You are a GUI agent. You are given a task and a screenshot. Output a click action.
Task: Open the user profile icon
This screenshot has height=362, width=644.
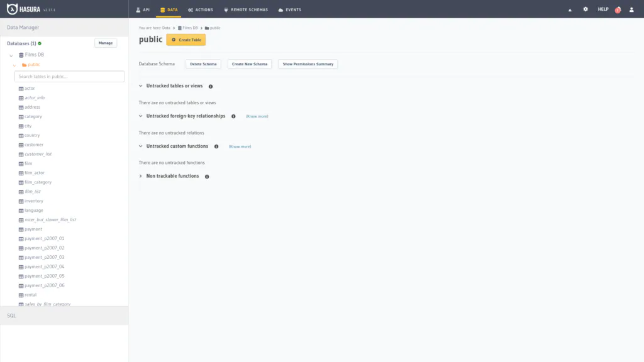tap(631, 9)
